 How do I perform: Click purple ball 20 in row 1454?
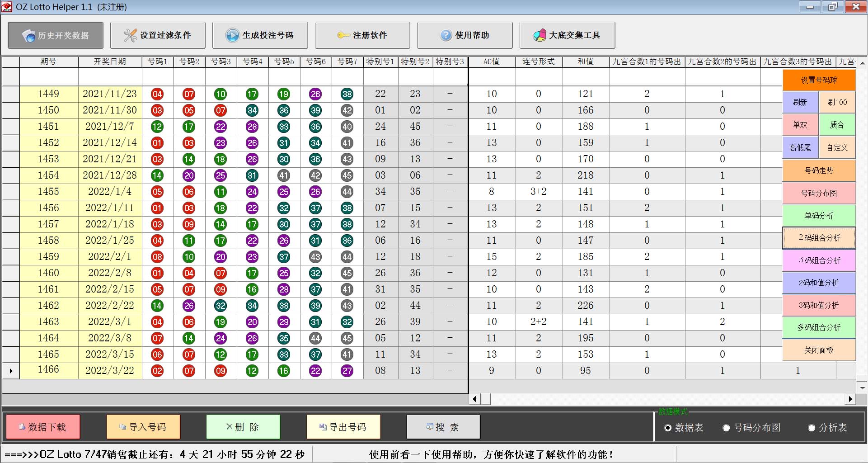pyautogui.click(x=189, y=176)
